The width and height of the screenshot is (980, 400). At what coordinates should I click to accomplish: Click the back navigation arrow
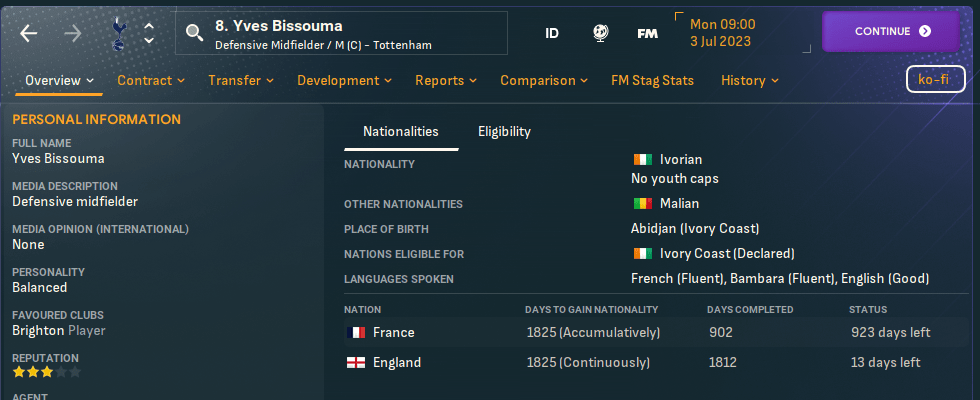pyautogui.click(x=28, y=33)
